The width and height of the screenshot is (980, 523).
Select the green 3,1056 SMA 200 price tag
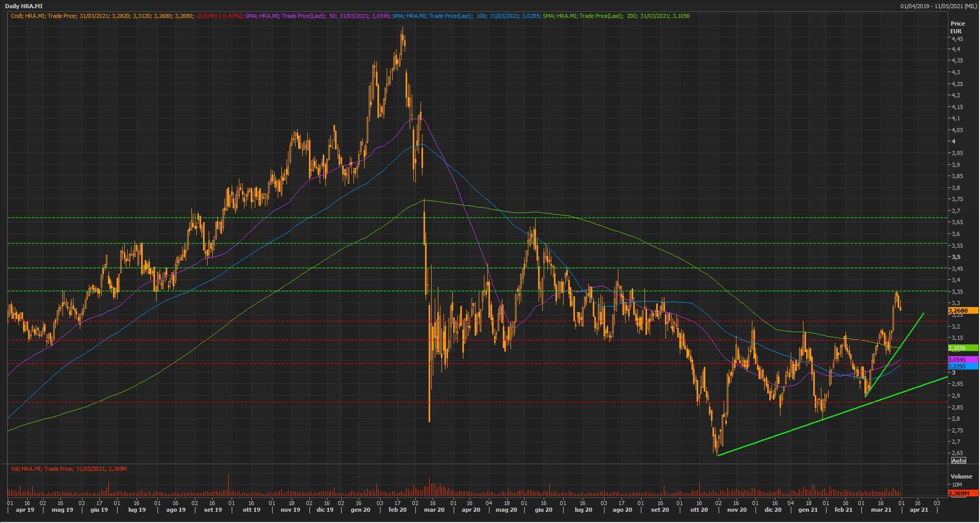(x=962, y=348)
